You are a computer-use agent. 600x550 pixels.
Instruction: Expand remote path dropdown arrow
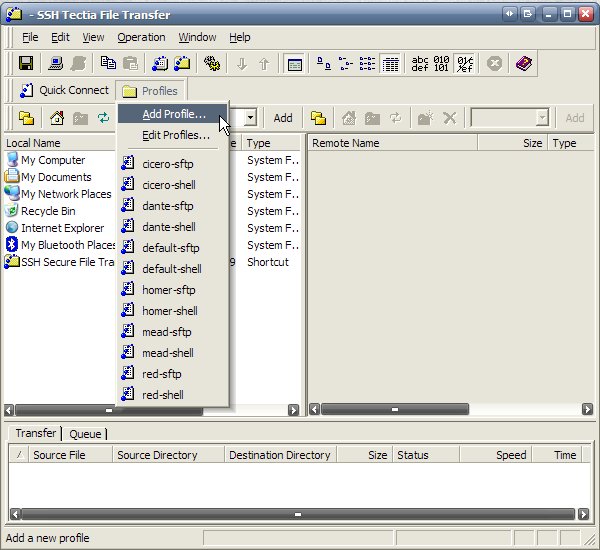tap(542, 118)
